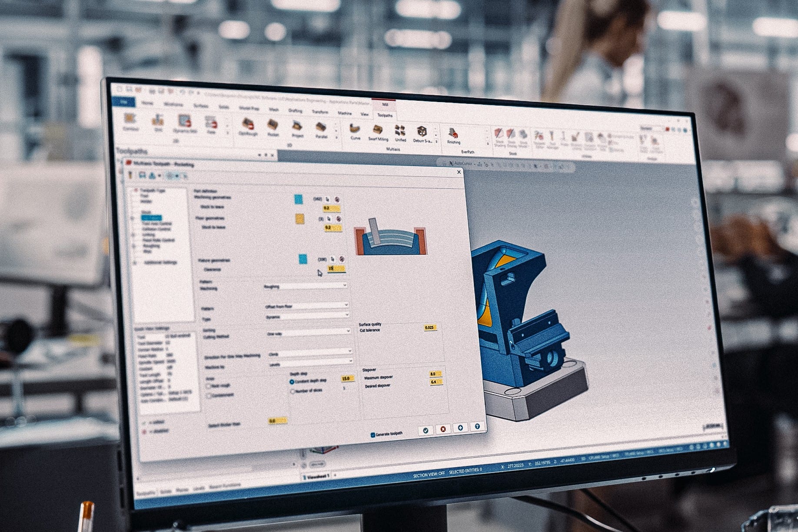Click select arrow for Floor geometries

[x=329, y=219]
